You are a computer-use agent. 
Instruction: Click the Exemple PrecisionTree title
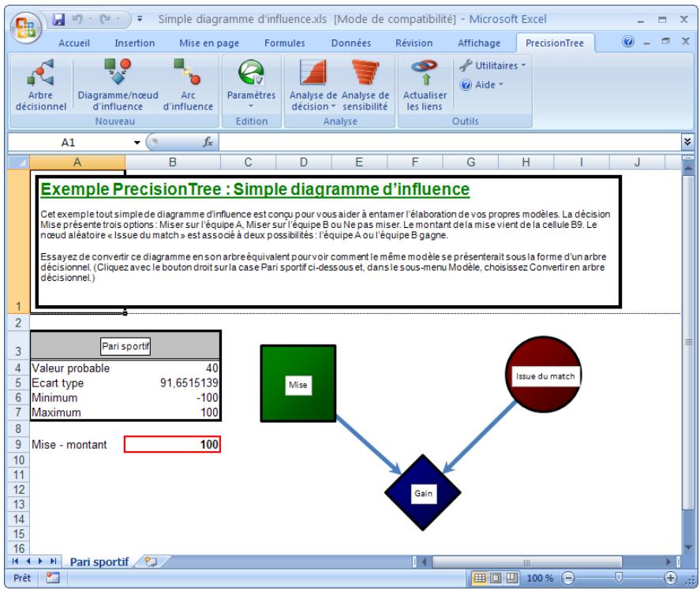[255, 189]
